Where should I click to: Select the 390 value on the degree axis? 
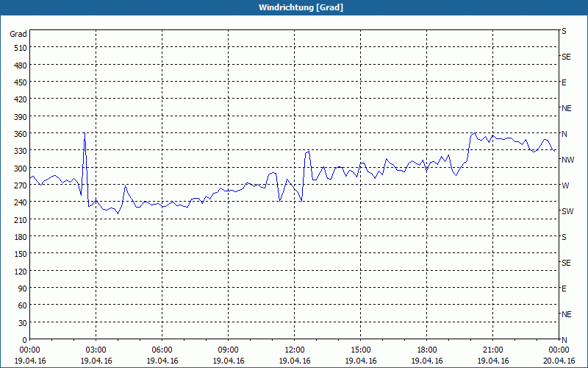point(21,117)
